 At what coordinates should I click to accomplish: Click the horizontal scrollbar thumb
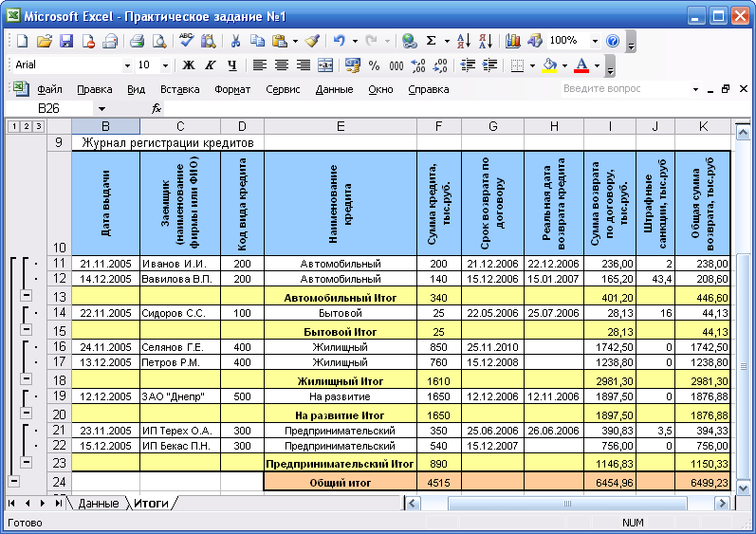click(x=567, y=504)
